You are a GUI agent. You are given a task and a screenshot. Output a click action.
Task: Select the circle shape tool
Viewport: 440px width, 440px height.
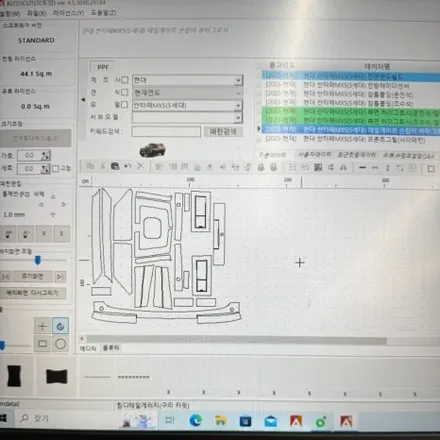(x=60, y=344)
